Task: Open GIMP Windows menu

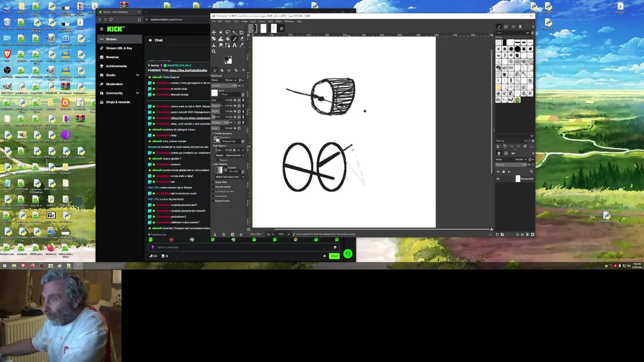Action: 289,21
